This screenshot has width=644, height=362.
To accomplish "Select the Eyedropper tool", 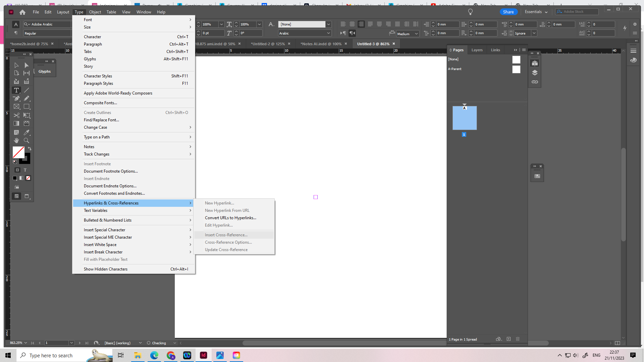I will click(x=26, y=132).
